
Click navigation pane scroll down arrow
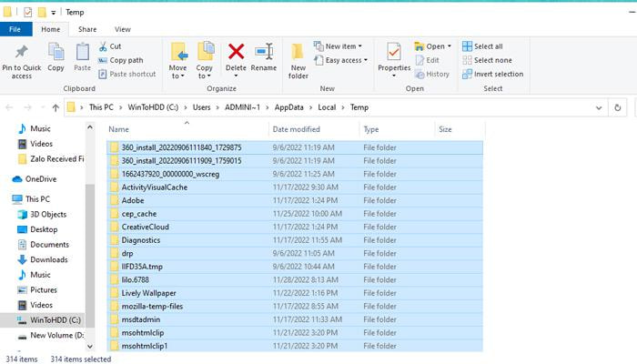pos(90,347)
